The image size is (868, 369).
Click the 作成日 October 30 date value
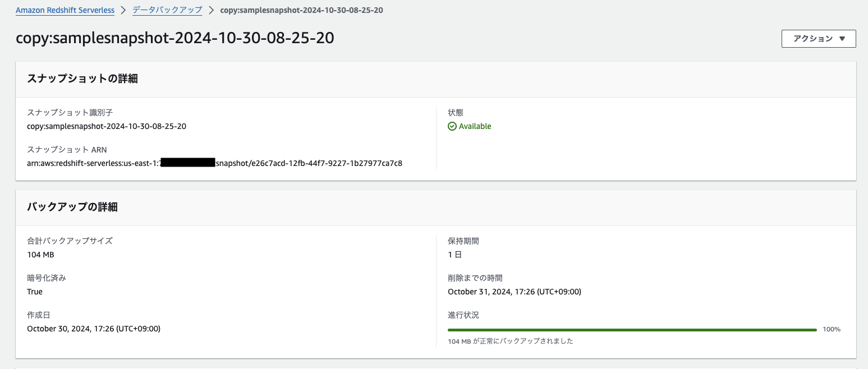(94, 329)
